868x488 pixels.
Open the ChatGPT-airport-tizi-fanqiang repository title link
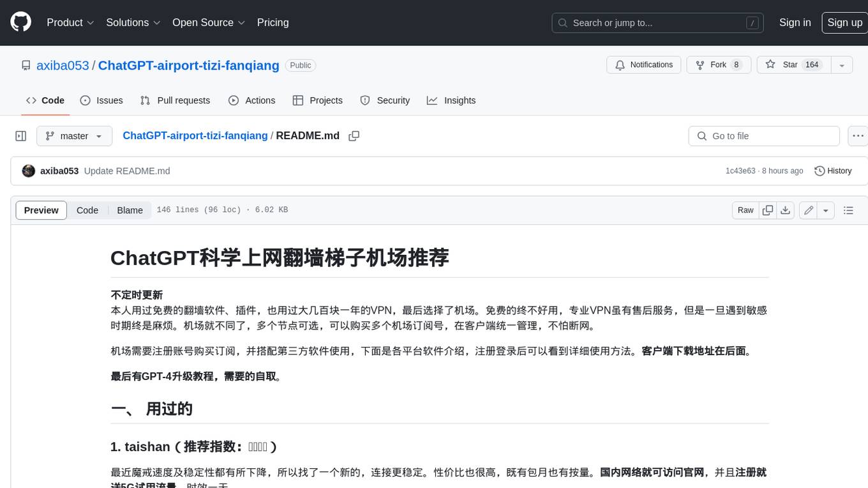coord(189,65)
